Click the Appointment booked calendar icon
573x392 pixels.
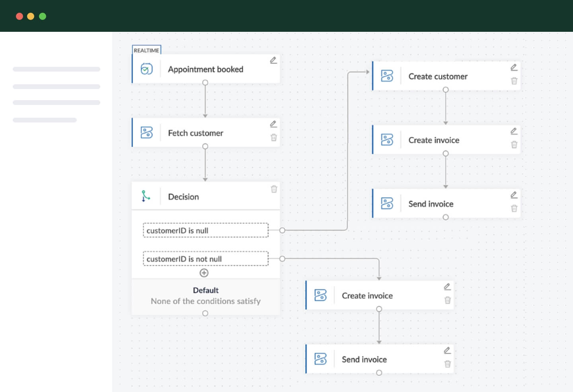coord(146,69)
